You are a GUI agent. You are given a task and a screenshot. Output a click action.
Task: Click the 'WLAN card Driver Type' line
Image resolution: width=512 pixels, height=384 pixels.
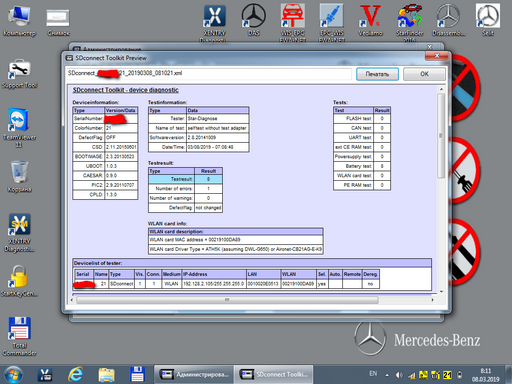[236, 249]
